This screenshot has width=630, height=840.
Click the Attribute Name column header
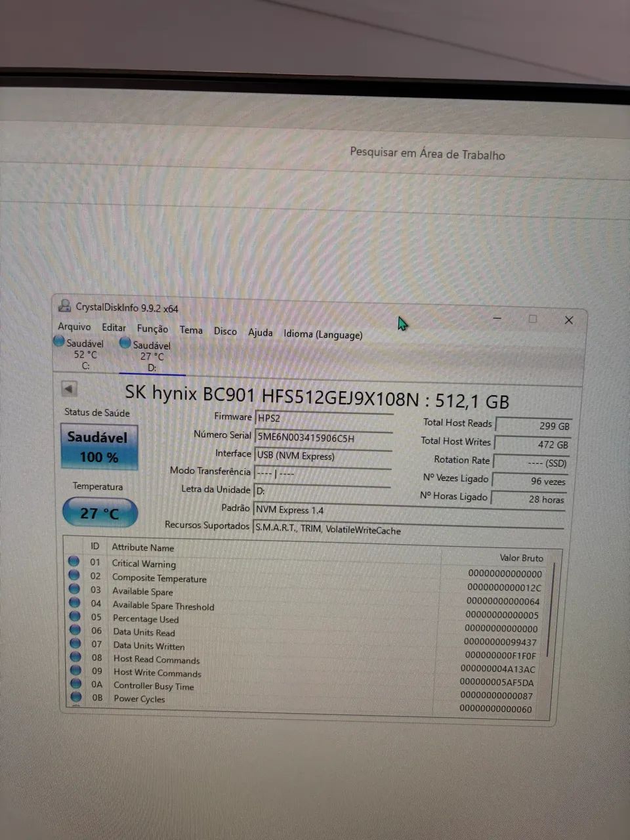point(143,547)
